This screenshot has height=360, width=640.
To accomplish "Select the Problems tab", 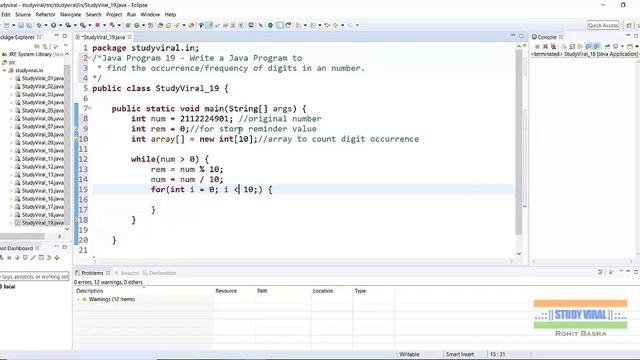I will click(92, 273).
